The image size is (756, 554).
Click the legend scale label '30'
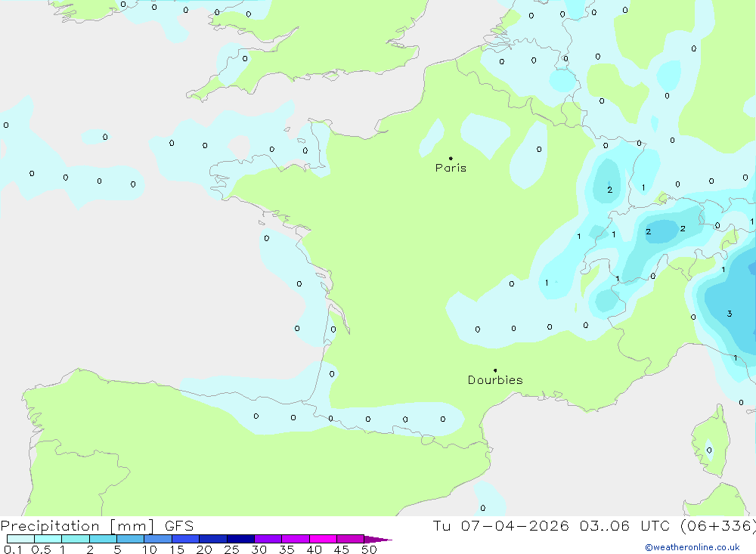tap(259, 549)
